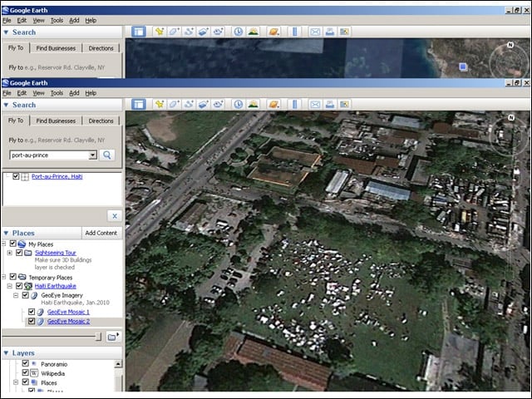
Task: Click the historical imagery clock in the back window
Action: 239,32
